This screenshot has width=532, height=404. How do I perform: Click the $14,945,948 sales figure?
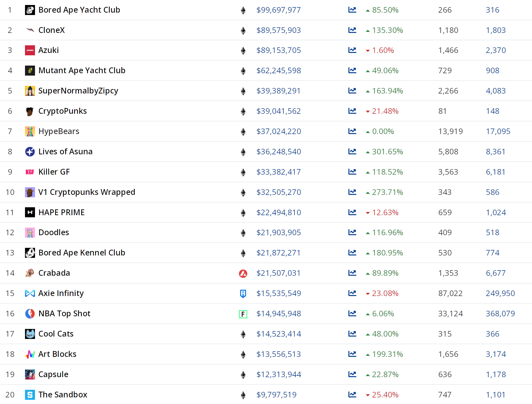pyautogui.click(x=279, y=314)
